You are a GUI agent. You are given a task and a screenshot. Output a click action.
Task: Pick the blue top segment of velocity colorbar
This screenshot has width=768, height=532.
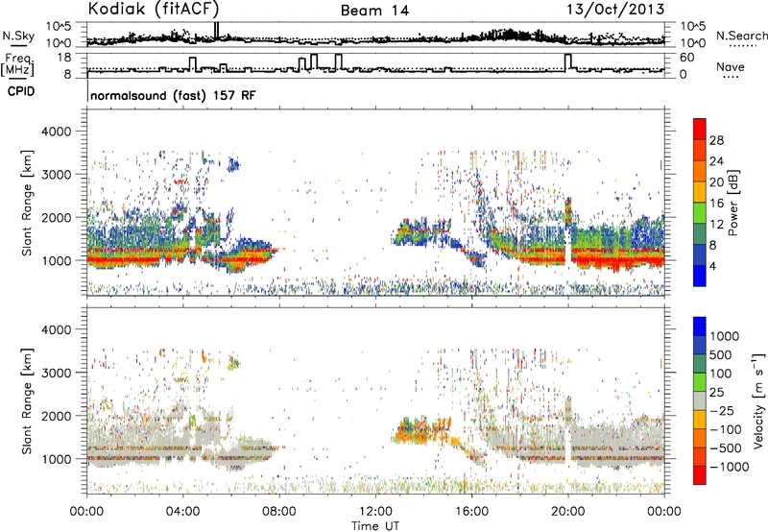point(700,326)
